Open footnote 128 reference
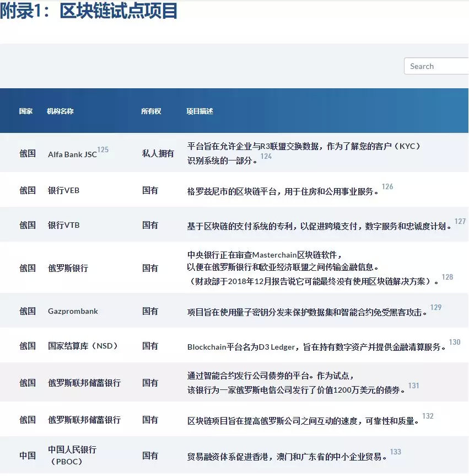This screenshot has width=469, height=476. [x=448, y=277]
